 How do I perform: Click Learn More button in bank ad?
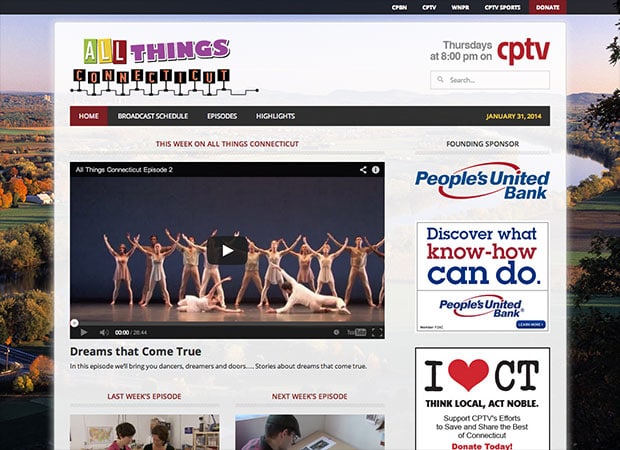click(531, 324)
